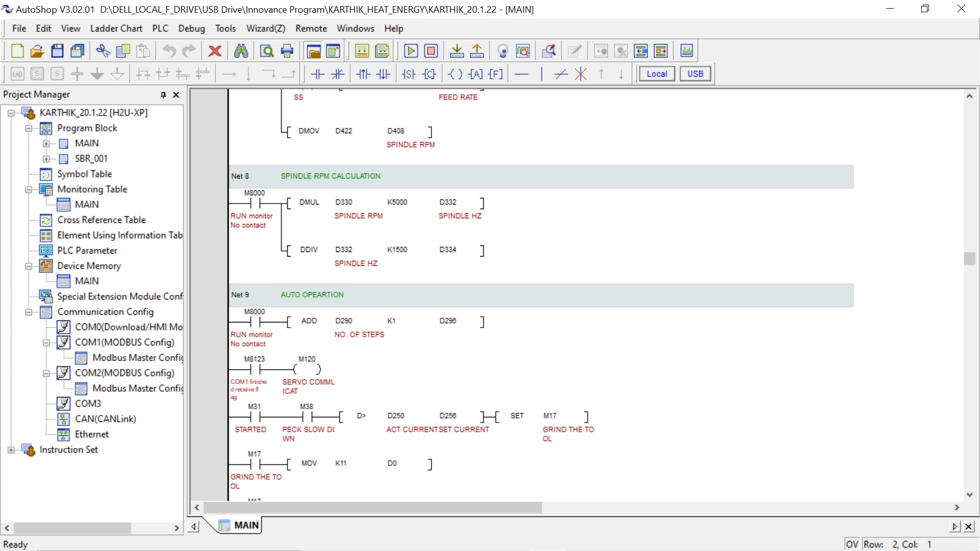Open the Ladder Chart menu
This screenshot has height=551, width=980.
tap(116, 29)
